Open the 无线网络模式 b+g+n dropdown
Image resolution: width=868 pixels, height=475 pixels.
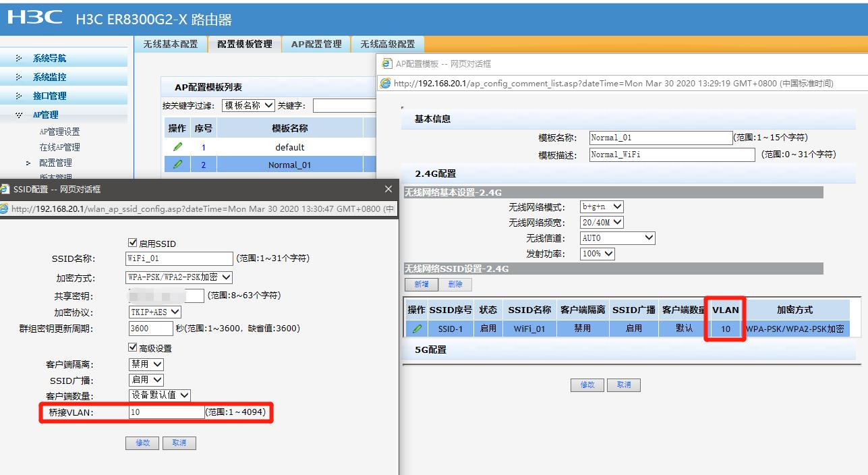pyautogui.click(x=602, y=206)
